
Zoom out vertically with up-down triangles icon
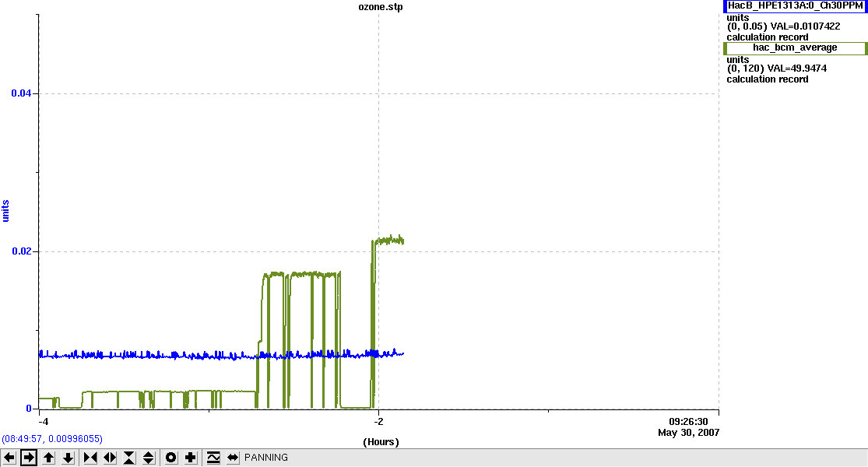pos(149,458)
